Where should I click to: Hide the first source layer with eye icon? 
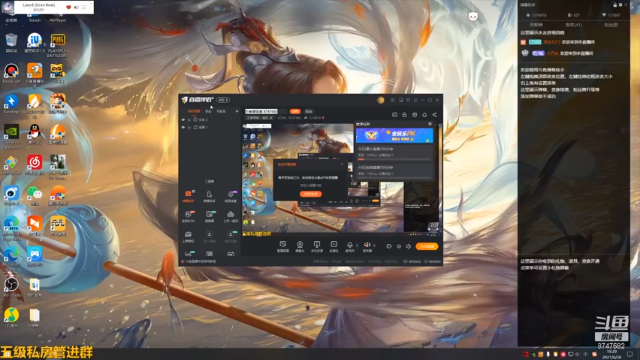pyautogui.click(x=183, y=120)
